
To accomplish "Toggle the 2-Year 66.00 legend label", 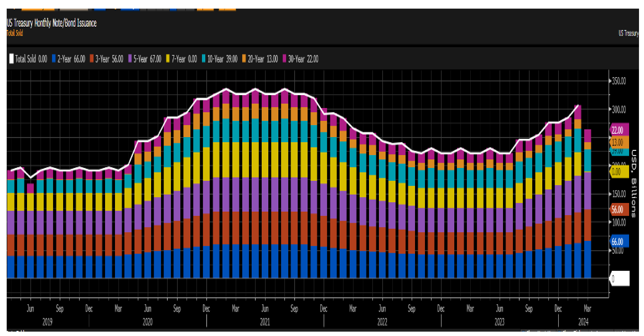I will tap(71, 59).
